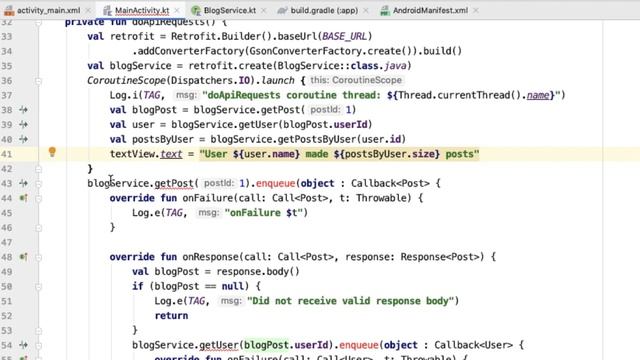Screen dimensions: 640x360
Task: Click 'response.body()' on line 49
Action: click(x=258, y=271)
